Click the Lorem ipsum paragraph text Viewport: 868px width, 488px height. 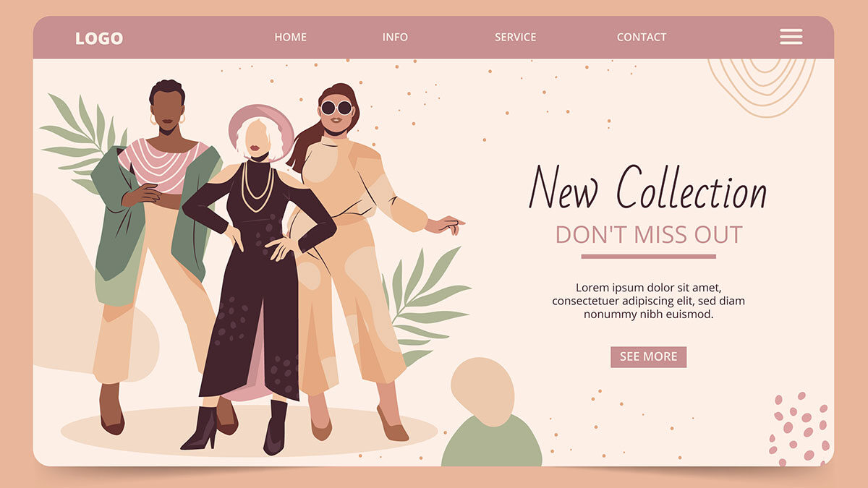click(649, 301)
